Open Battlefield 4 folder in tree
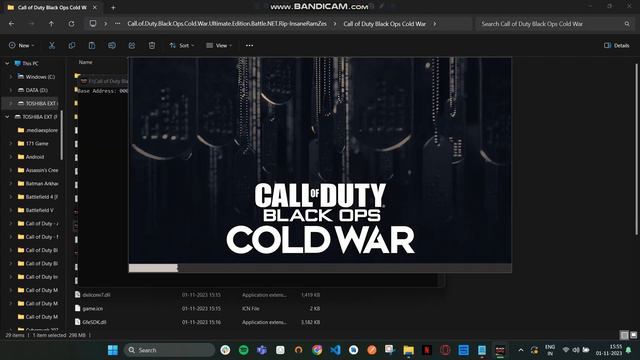 (x=42, y=197)
